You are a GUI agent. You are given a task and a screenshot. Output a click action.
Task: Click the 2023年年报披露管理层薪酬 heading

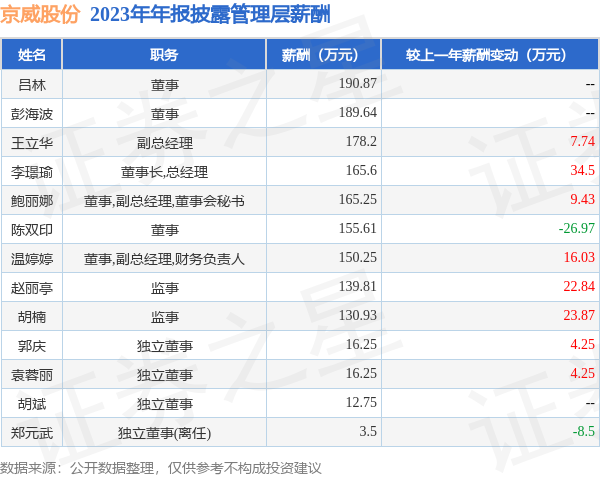[210, 15]
